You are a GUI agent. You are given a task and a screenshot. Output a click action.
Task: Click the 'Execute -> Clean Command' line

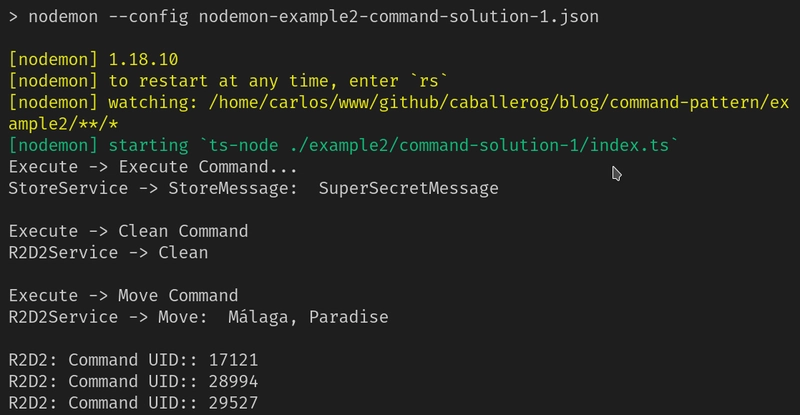(x=128, y=231)
